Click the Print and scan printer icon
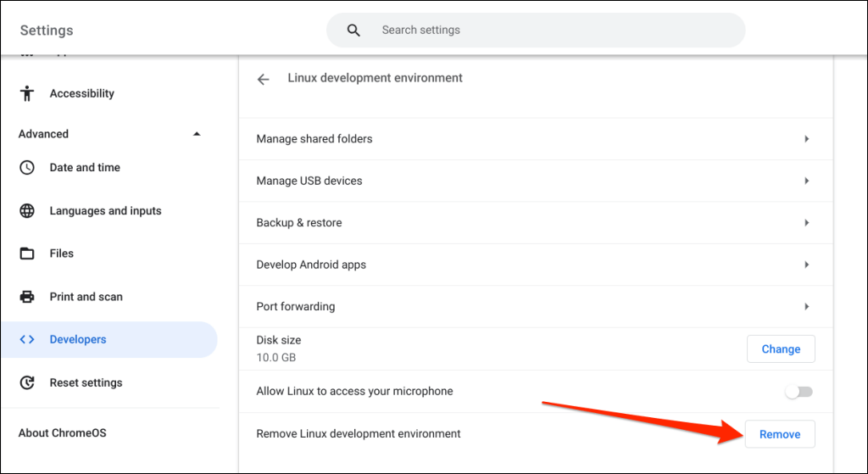The image size is (868, 474). [x=27, y=297]
